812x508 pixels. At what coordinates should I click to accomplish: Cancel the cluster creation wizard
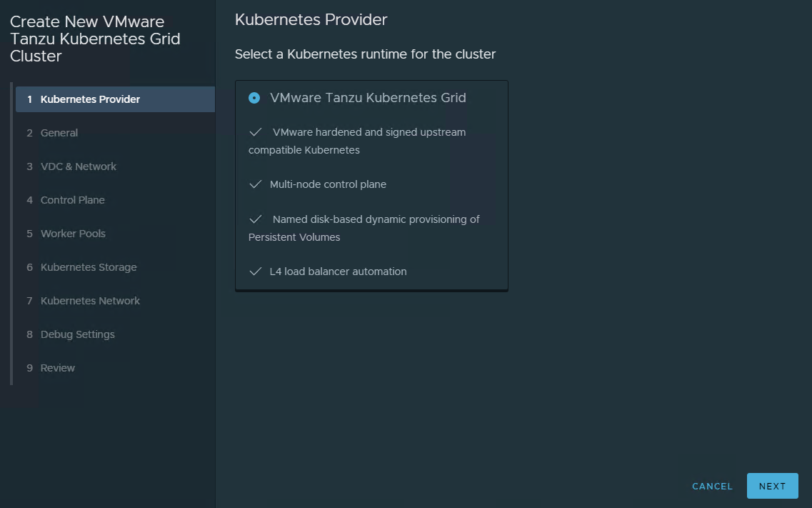(x=712, y=486)
